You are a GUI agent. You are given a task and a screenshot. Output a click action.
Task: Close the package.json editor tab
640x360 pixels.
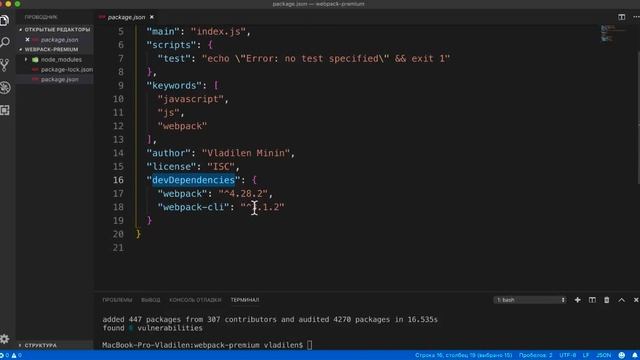point(152,17)
